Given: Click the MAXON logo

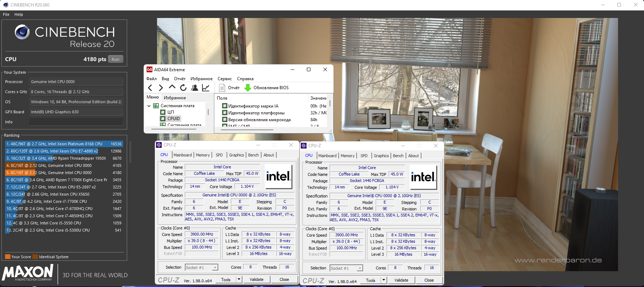Looking at the screenshot, I should point(28,273).
